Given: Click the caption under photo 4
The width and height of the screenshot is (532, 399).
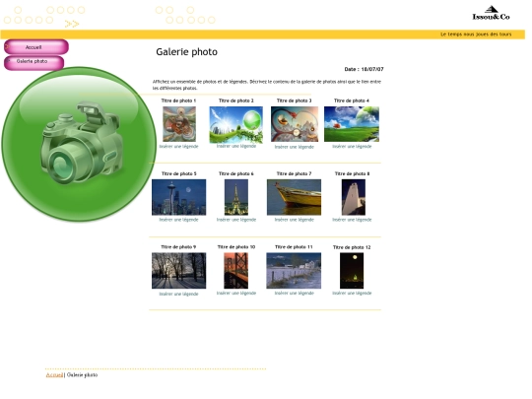Looking at the screenshot, I should (x=352, y=147).
